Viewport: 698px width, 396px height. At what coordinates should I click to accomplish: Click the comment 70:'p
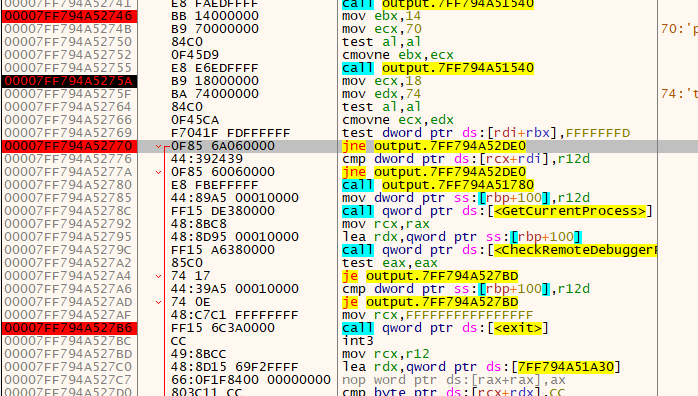tap(679, 29)
